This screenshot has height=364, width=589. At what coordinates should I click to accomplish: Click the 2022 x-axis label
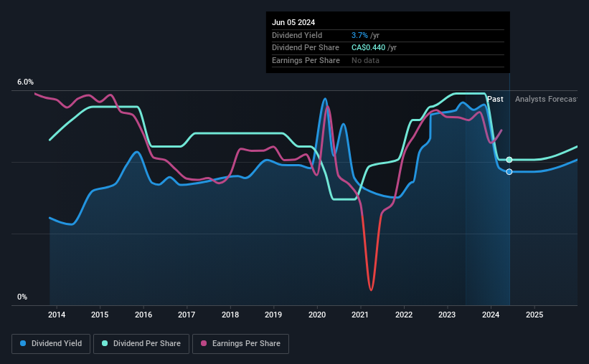pos(404,315)
